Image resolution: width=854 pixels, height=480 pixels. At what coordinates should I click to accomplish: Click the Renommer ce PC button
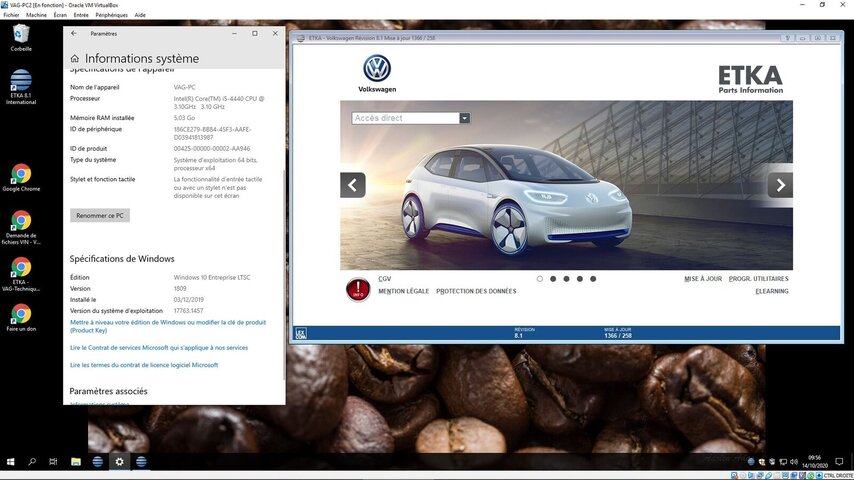(100, 215)
